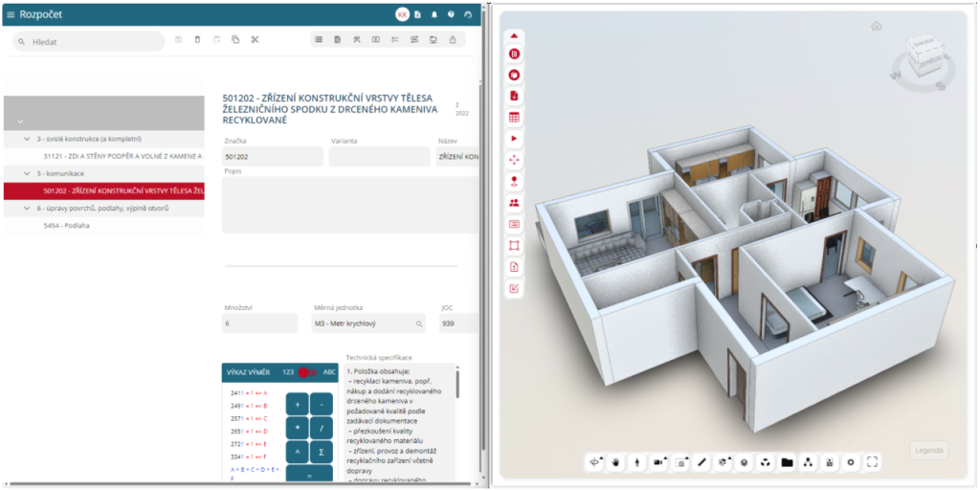980x490 pixels.
Task: Click the red table grid icon in sidebar
Action: pyautogui.click(x=514, y=118)
